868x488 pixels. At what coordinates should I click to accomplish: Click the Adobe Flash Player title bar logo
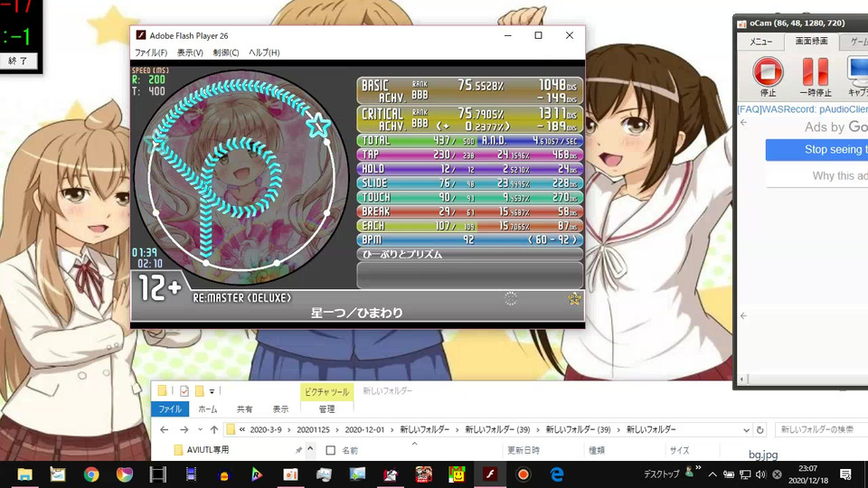(x=141, y=35)
